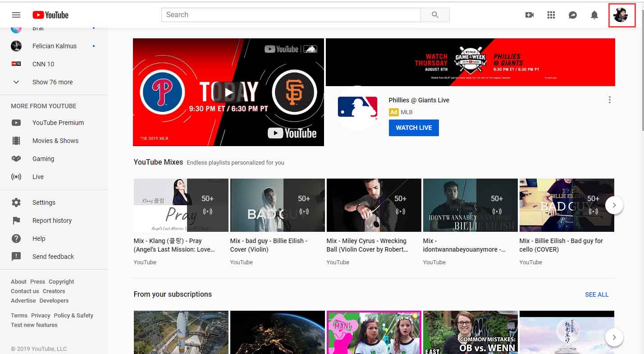Open the messages share icon
Screen dimensions: 644x354
573,15
